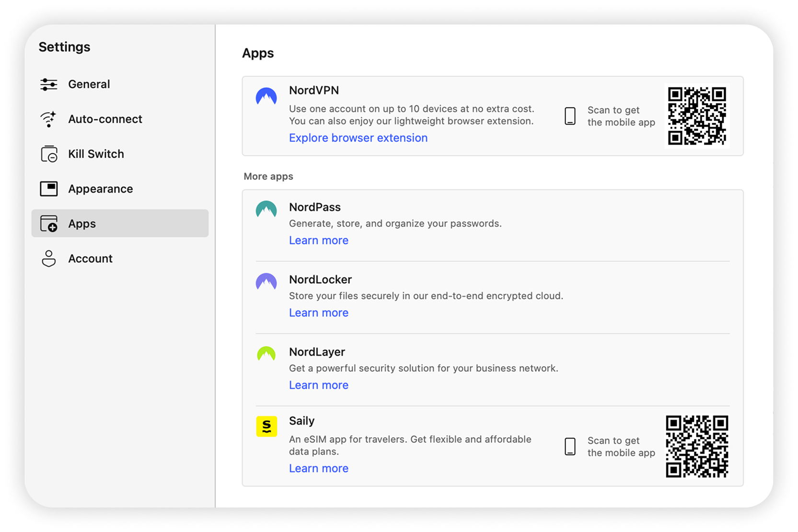The width and height of the screenshot is (798, 532).
Task: Click the green NordLayer logo icon
Action: [266, 354]
